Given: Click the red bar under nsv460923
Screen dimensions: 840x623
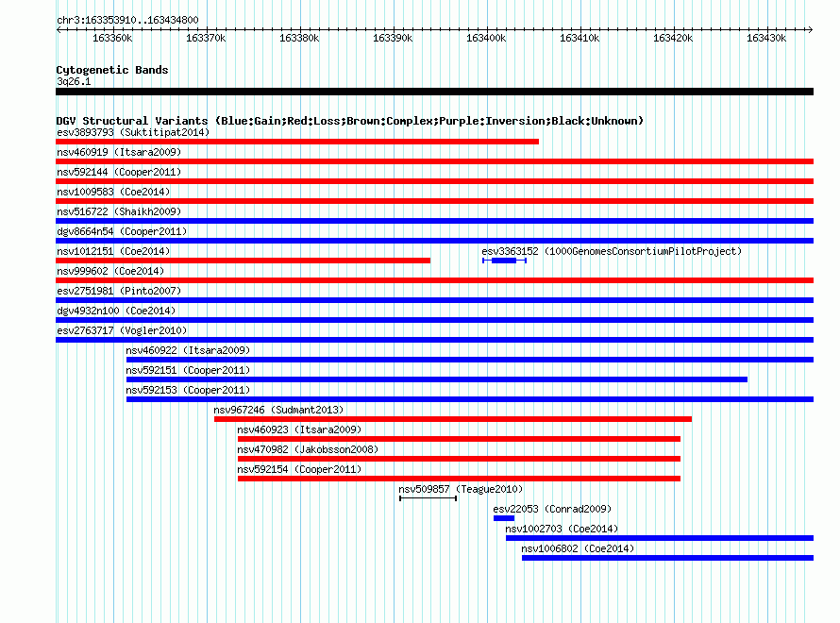Looking at the screenshot, I should click(459, 439).
